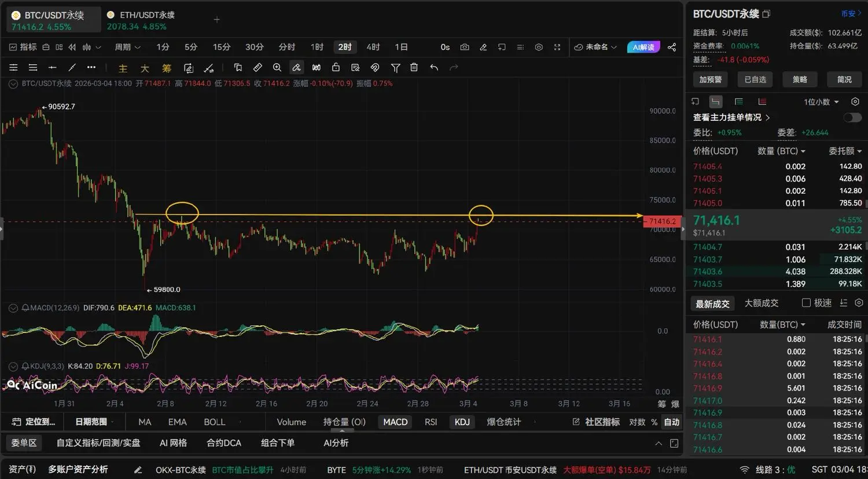Click the share icon next to AI解读
The width and height of the screenshot is (868, 479).
[672, 47]
